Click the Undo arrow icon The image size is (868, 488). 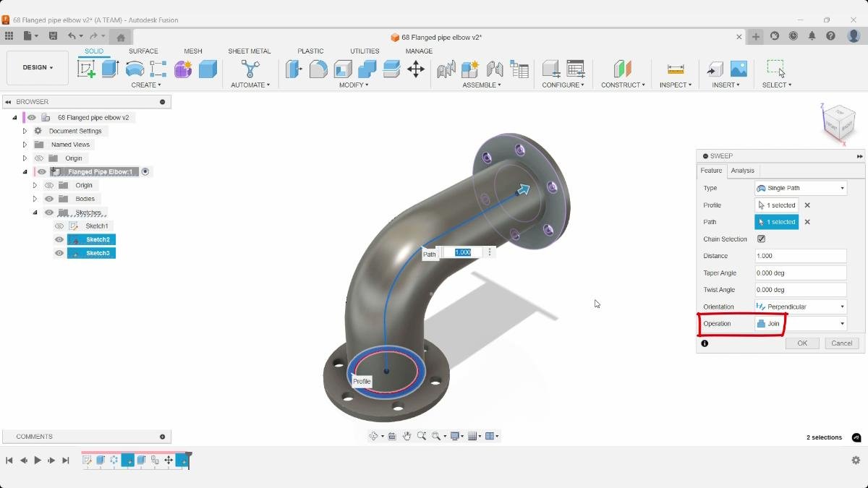click(72, 36)
